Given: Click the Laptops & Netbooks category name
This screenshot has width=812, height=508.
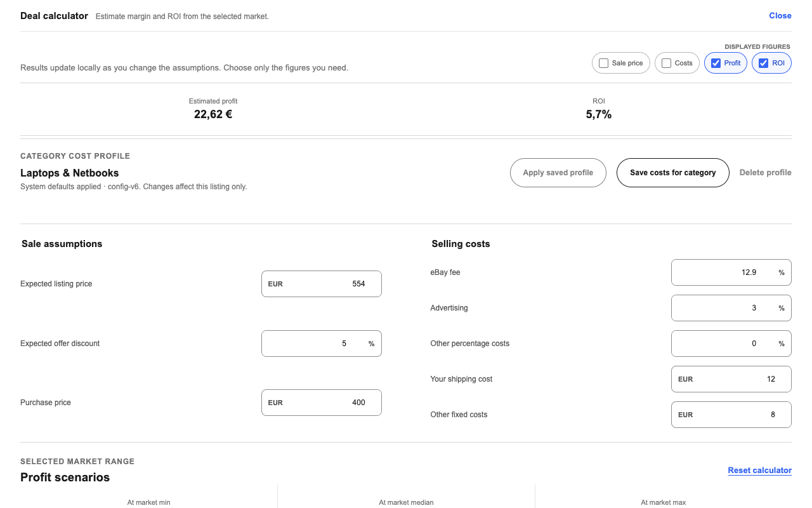Looking at the screenshot, I should click(70, 173).
